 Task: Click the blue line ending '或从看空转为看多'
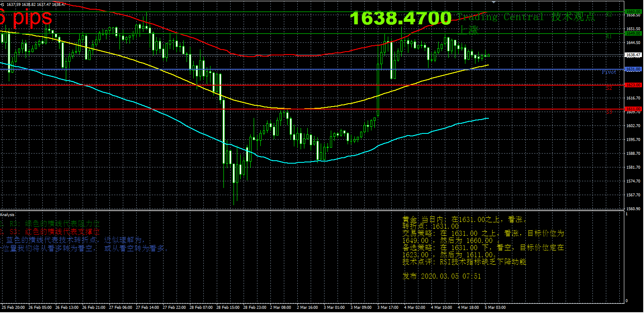click(85, 248)
